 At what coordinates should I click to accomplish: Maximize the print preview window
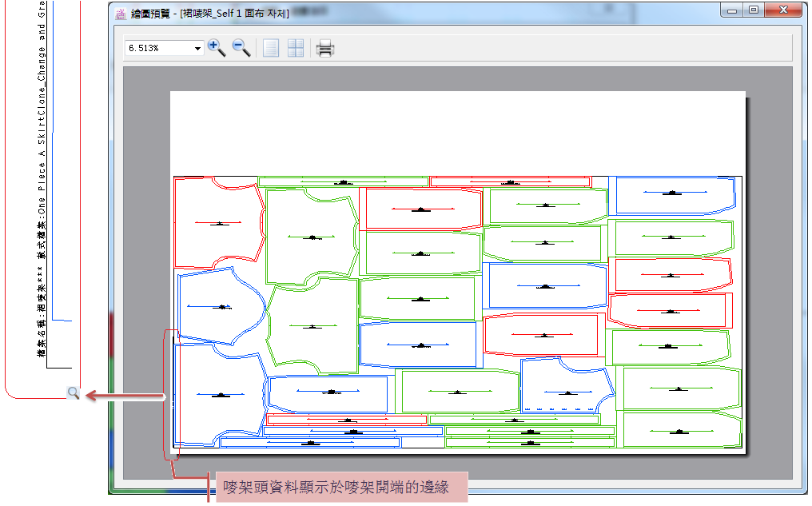(753, 10)
